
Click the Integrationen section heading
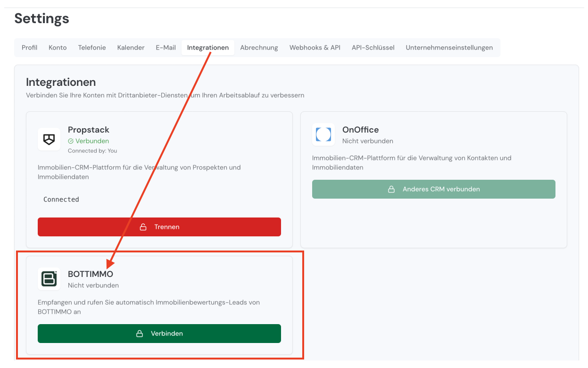(x=61, y=82)
